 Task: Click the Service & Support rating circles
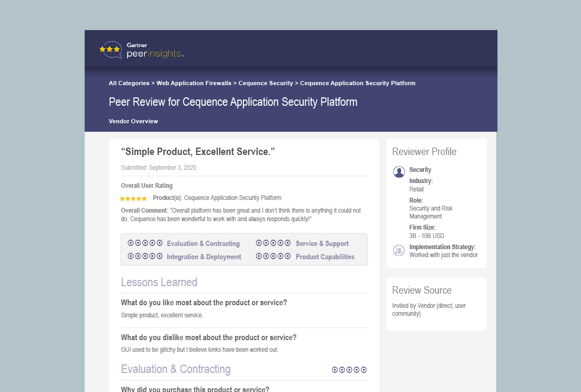tap(273, 243)
